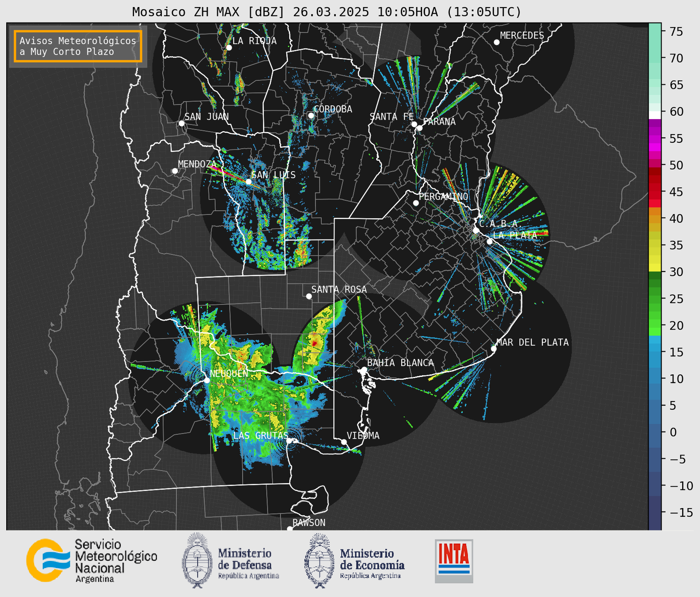Click the Ministerio de Defensa text
The height and width of the screenshot is (597, 700).
(248, 563)
